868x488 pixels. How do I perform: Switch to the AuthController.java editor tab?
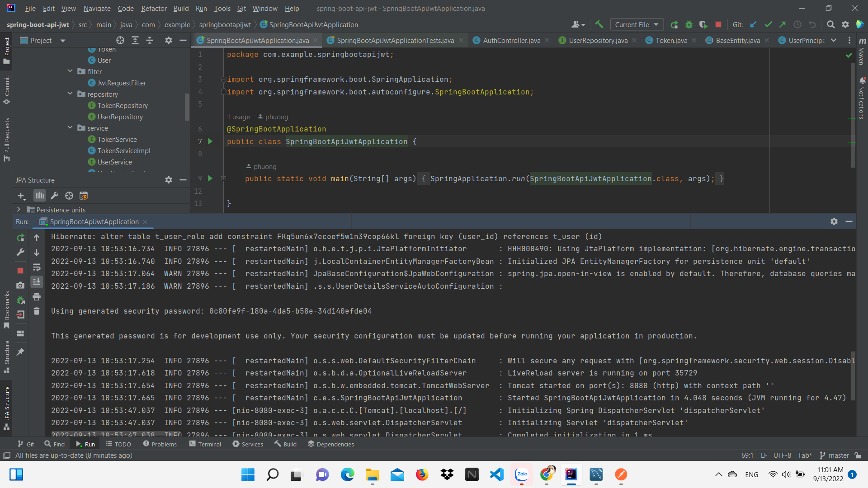511,40
